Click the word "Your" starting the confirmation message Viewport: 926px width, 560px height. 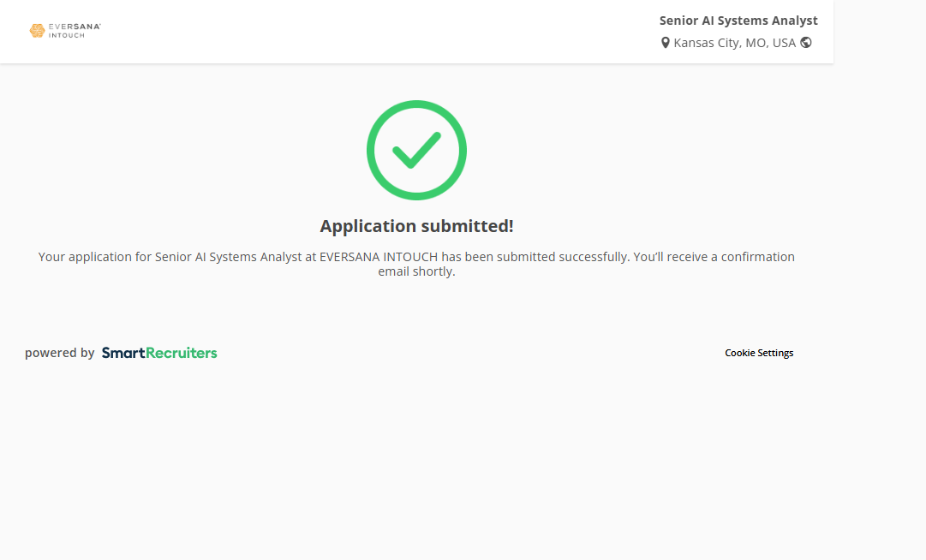51,257
